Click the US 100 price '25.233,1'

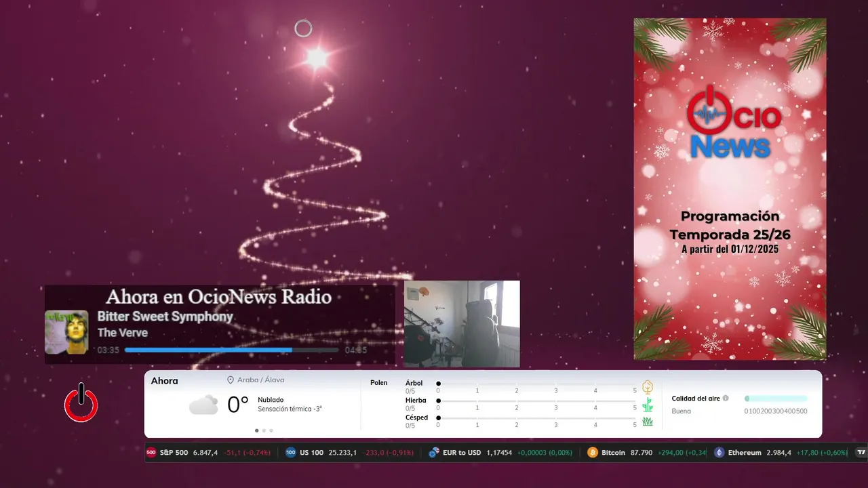[342, 452]
